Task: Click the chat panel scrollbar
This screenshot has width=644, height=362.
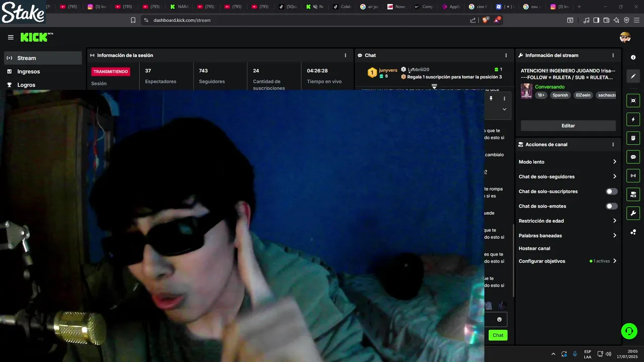Action: [513, 260]
